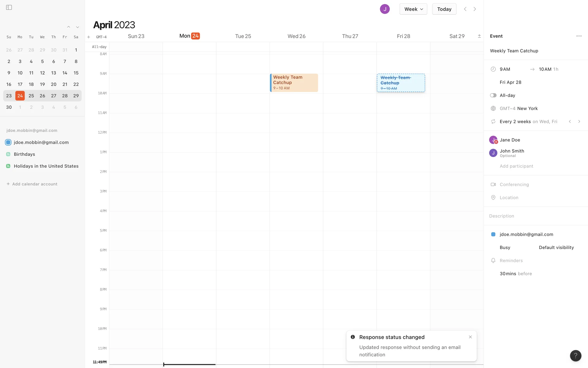The height and width of the screenshot is (368, 588).
Task: Click the Today button
Action: pos(444,9)
